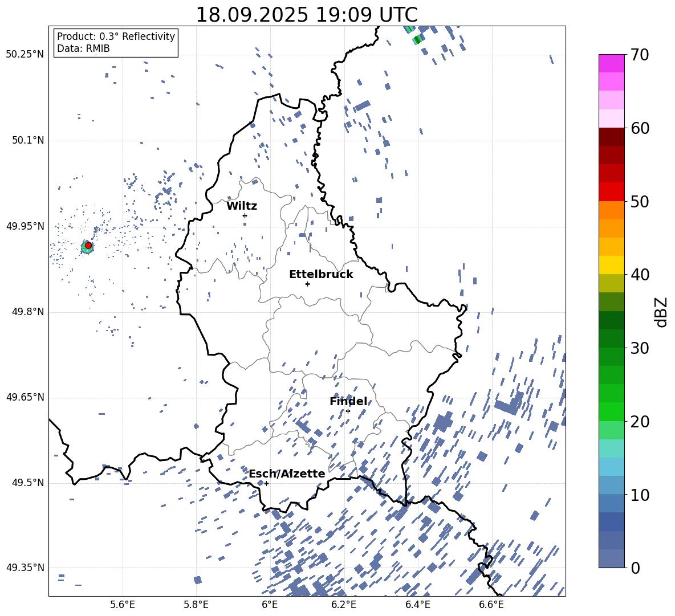Image resolution: width=675 pixels, height=616 pixels.
Task: Click the red 50 dBZ color band
Action: pyautogui.click(x=611, y=192)
